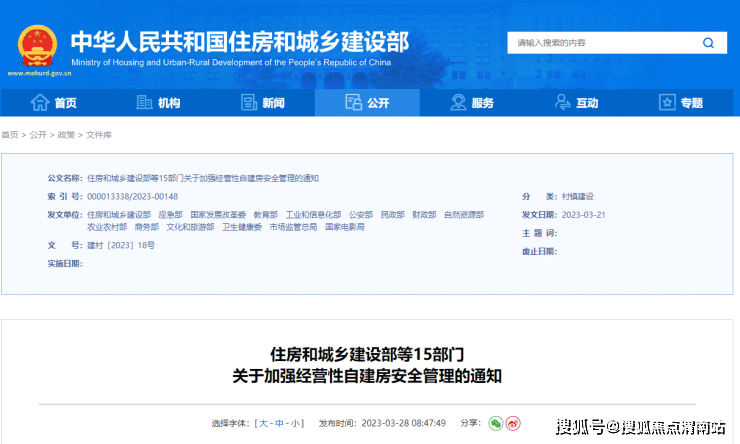The height and width of the screenshot is (444, 740).
Task: Click the search magnifier icon
Action: [x=708, y=43]
